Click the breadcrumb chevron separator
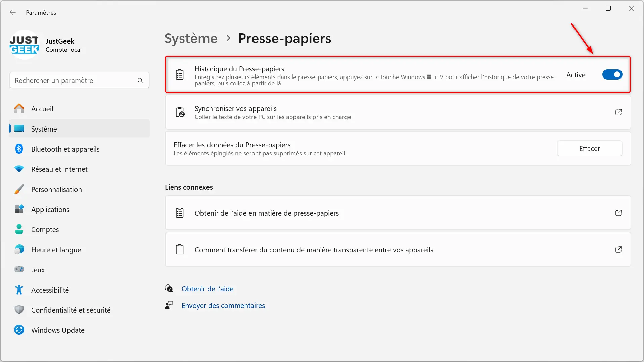The width and height of the screenshot is (644, 362). [x=228, y=38]
